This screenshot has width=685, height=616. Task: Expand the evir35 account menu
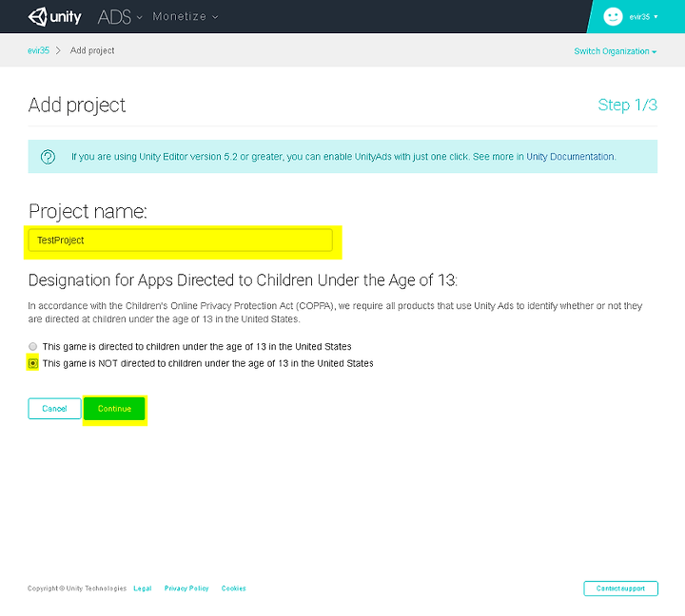tap(643, 16)
